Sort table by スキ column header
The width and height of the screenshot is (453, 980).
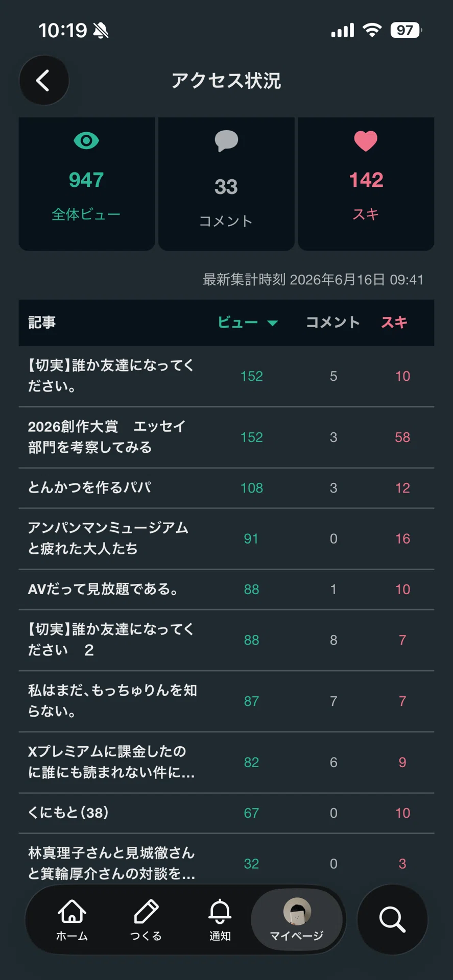[x=394, y=322]
